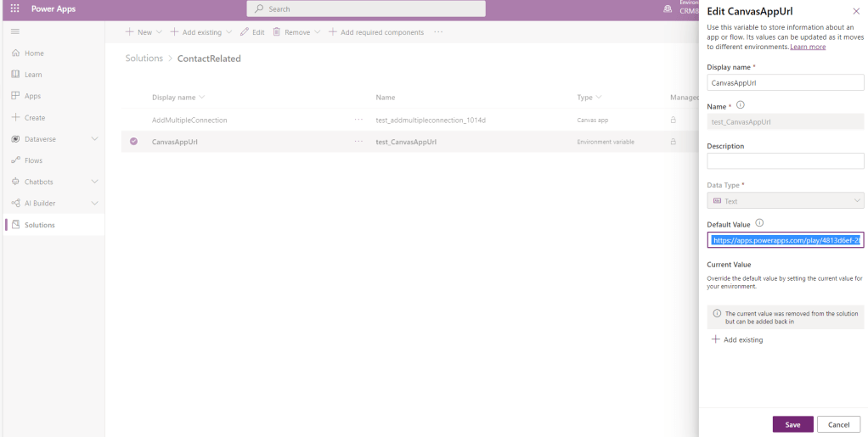Expand the Dataverse section chevron
The height and width of the screenshot is (437, 868).
tap(94, 139)
